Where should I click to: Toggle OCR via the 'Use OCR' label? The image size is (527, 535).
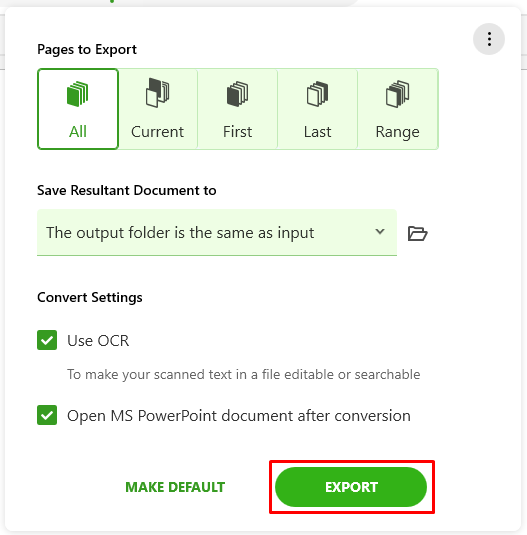pyautogui.click(x=98, y=341)
